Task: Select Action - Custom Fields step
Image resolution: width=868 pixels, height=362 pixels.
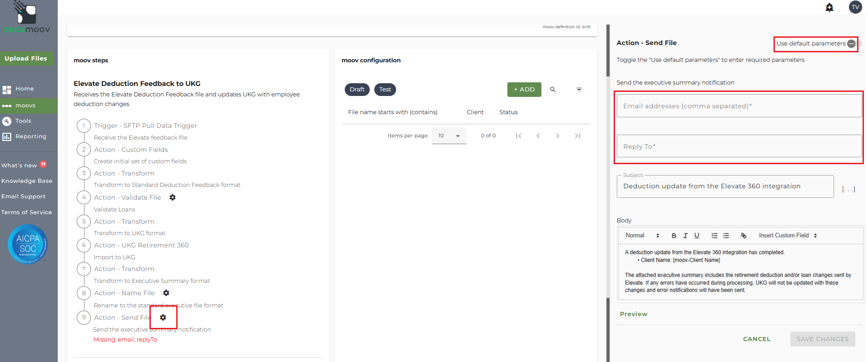Action: pyautogui.click(x=131, y=150)
